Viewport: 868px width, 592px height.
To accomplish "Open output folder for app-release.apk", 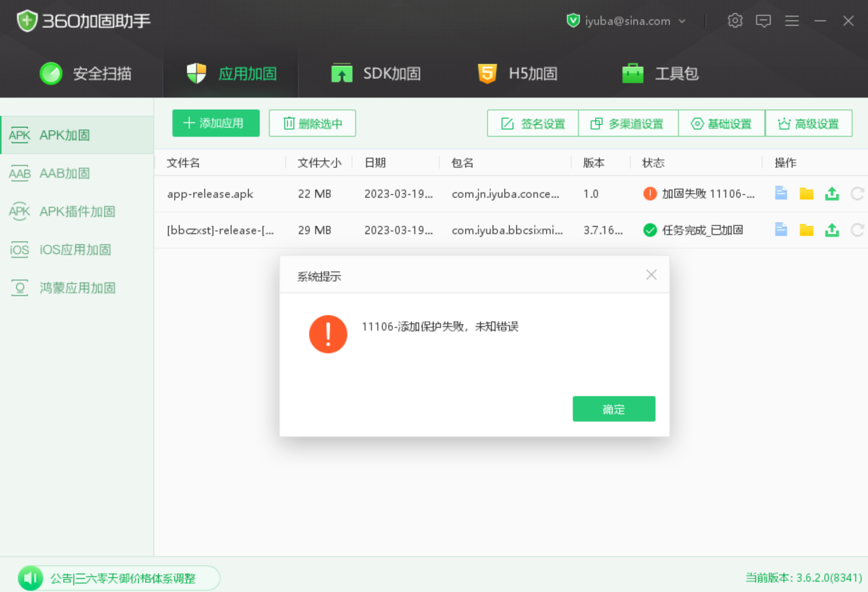I will [x=806, y=193].
